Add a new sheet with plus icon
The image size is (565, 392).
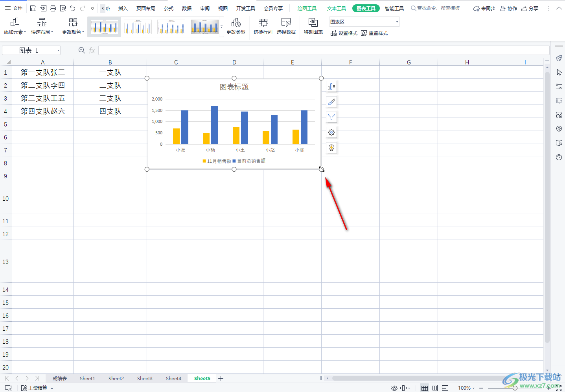[221, 379]
